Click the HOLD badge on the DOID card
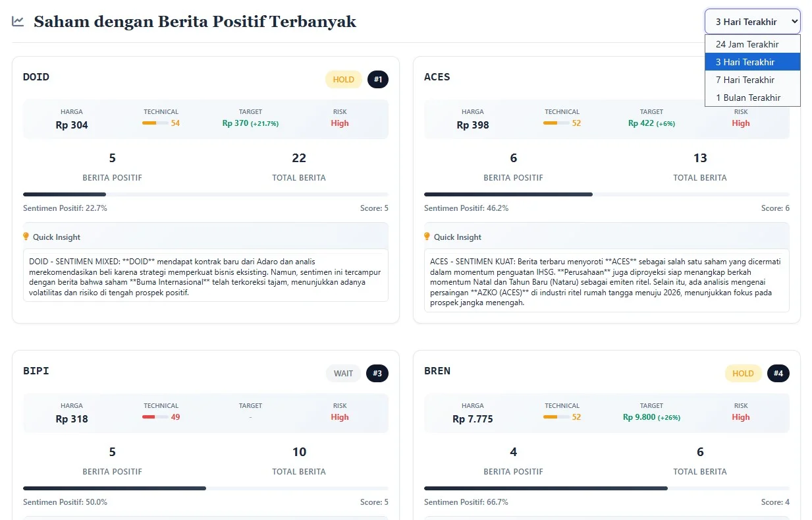 pyautogui.click(x=343, y=80)
